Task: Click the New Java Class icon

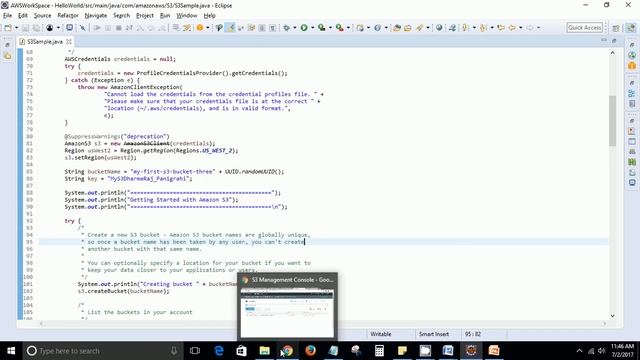Action: (378, 28)
